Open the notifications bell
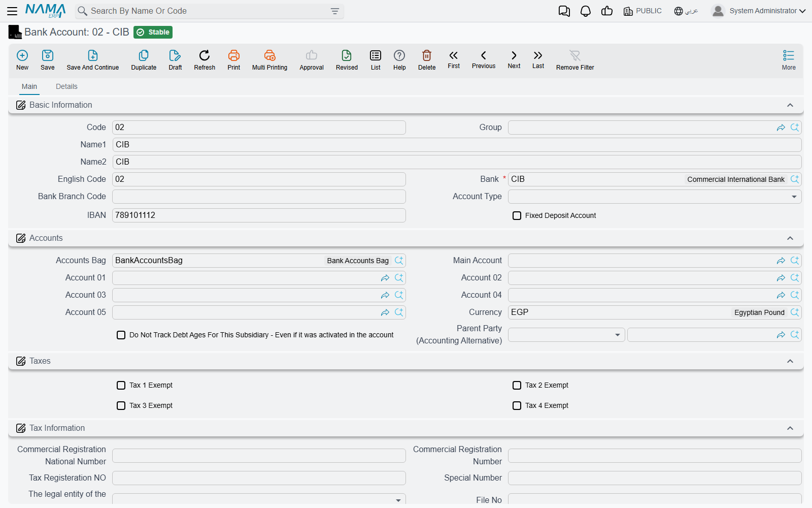812x508 pixels. point(586,11)
